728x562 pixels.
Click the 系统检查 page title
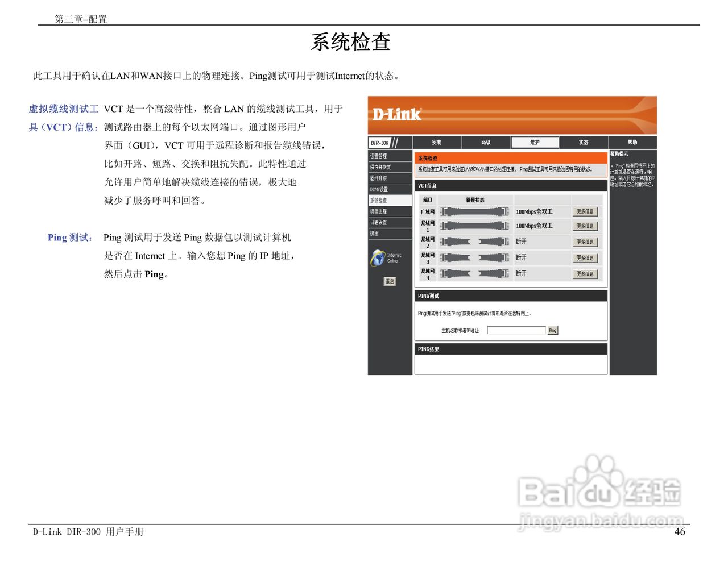click(350, 42)
